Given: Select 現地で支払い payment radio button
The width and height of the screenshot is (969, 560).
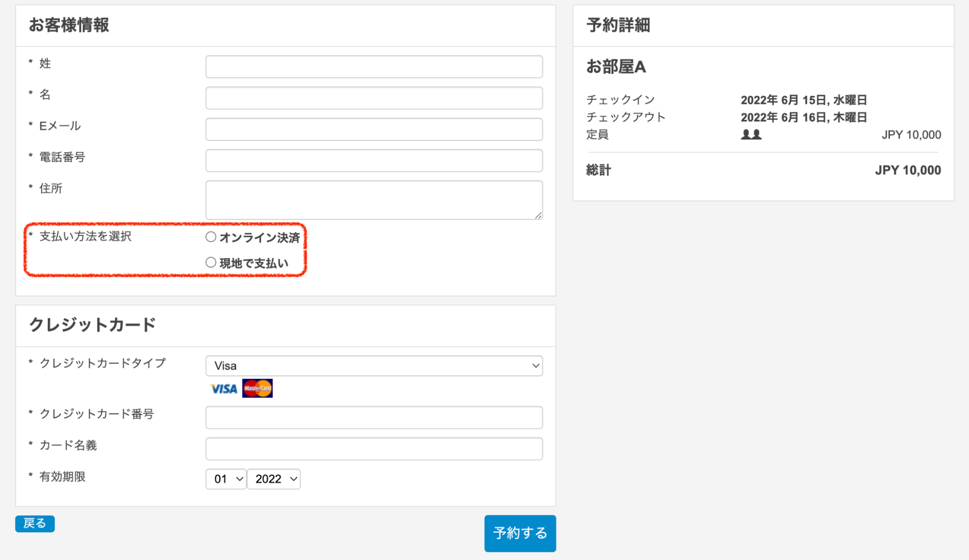Looking at the screenshot, I should tap(211, 263).
